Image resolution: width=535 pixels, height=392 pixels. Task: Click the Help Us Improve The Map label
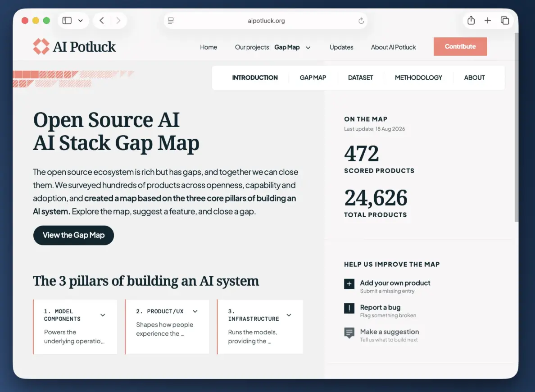tap(392, 264)
